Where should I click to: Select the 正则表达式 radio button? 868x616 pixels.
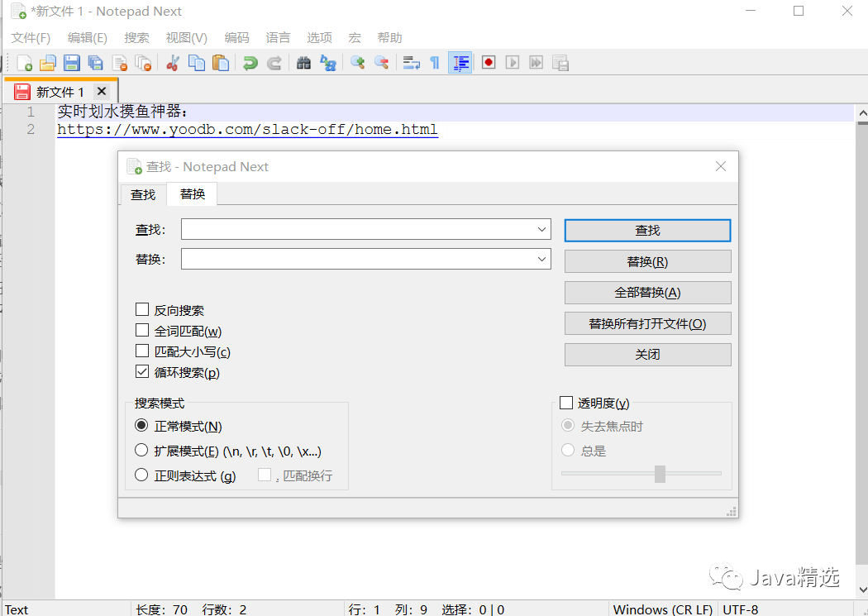(x=141, y=475)
